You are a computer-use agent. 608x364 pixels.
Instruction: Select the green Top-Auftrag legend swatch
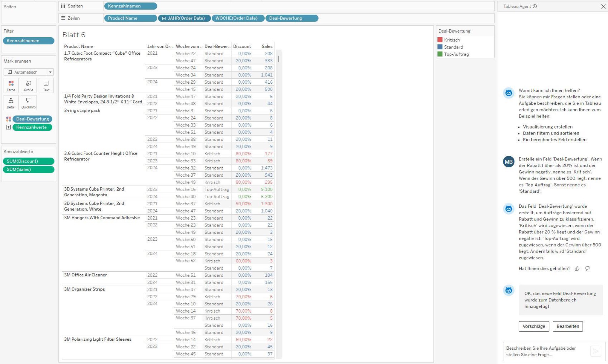440,54
